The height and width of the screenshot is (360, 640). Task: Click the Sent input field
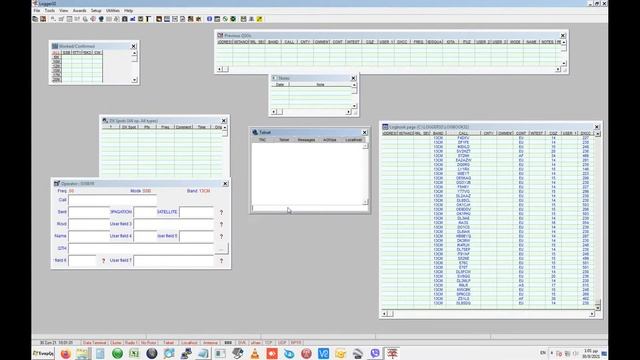(89, 212)
